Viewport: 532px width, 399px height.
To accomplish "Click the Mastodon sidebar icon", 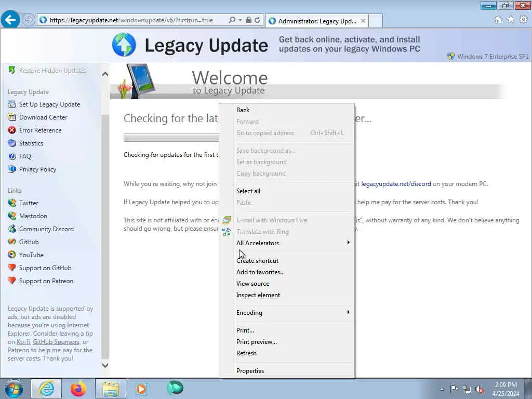I will tap(12, 216).
